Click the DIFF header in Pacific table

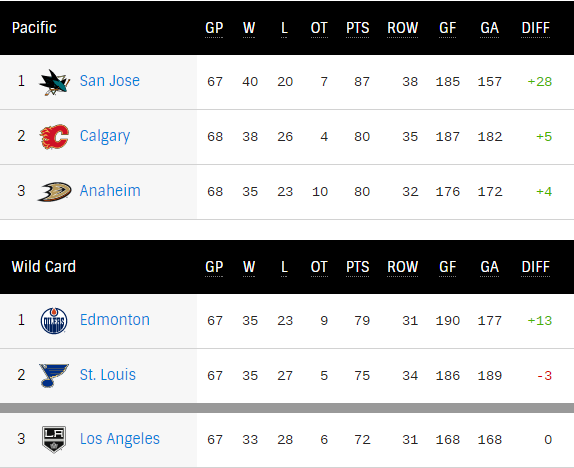[x=536, y=28]
